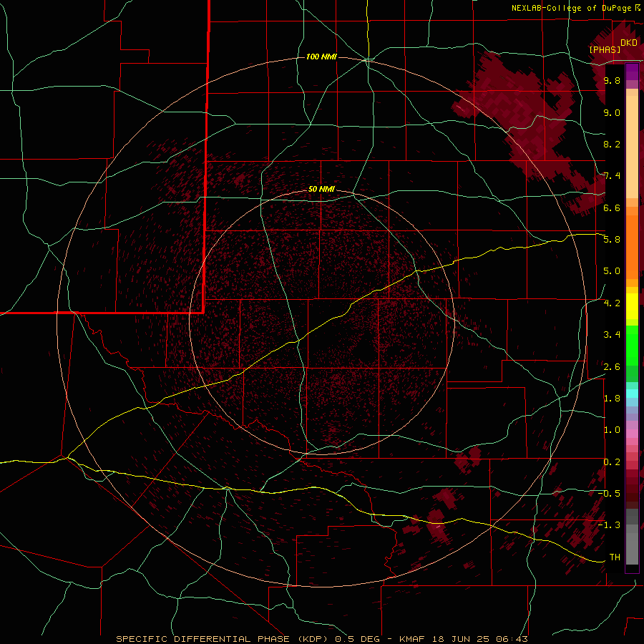Viewport: 644px width, 644px height.
Task: Click the 0.2 value on the scale
Action: [x=612, y=462]
